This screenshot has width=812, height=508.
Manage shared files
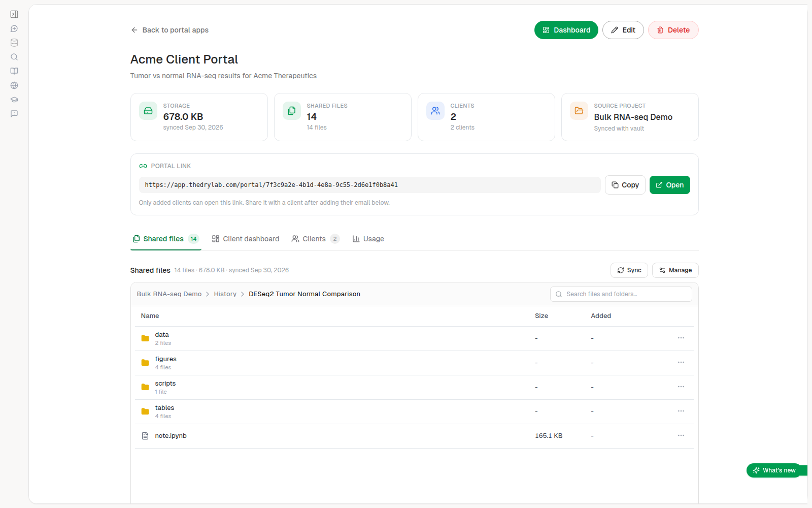pos(675,270)
